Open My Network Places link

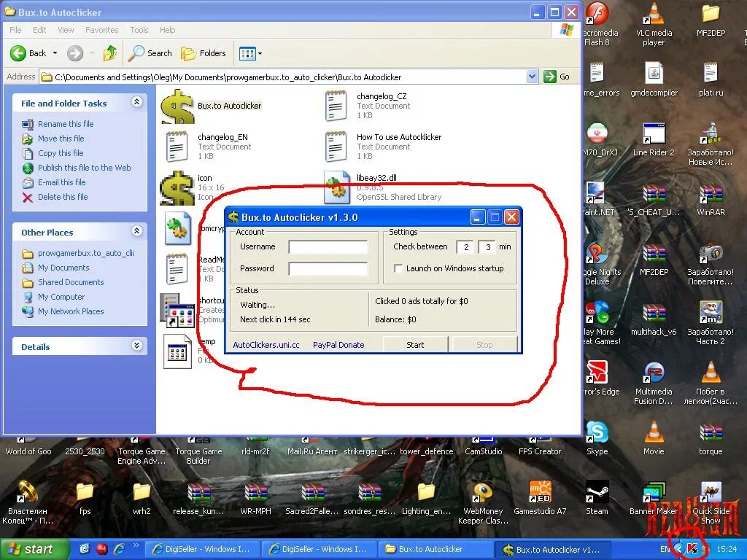(x=71, y=311)
